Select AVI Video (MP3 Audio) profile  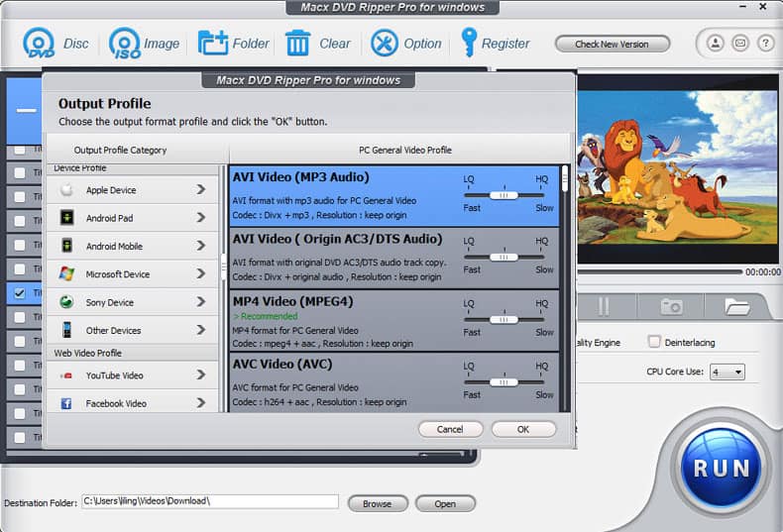[394, 196]
